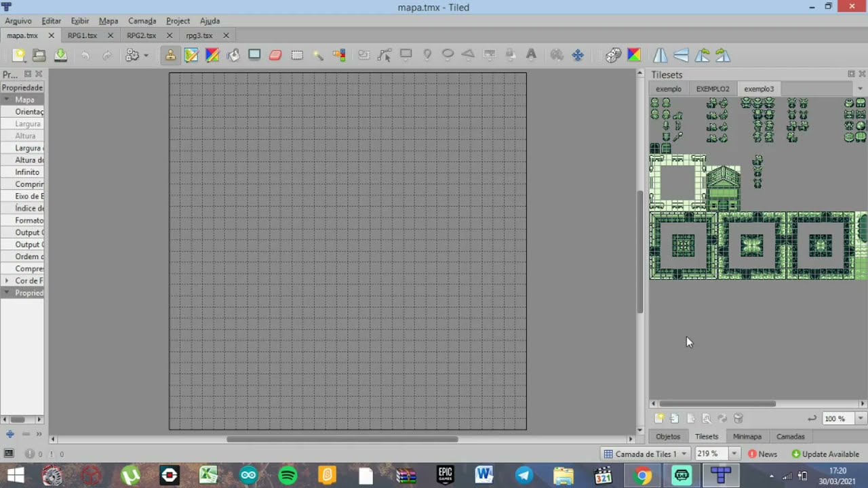Viewport: 868px width, 488px height.
Task: Click the Save (green arrow) toolbar icon
Action: tap(60, 56)
